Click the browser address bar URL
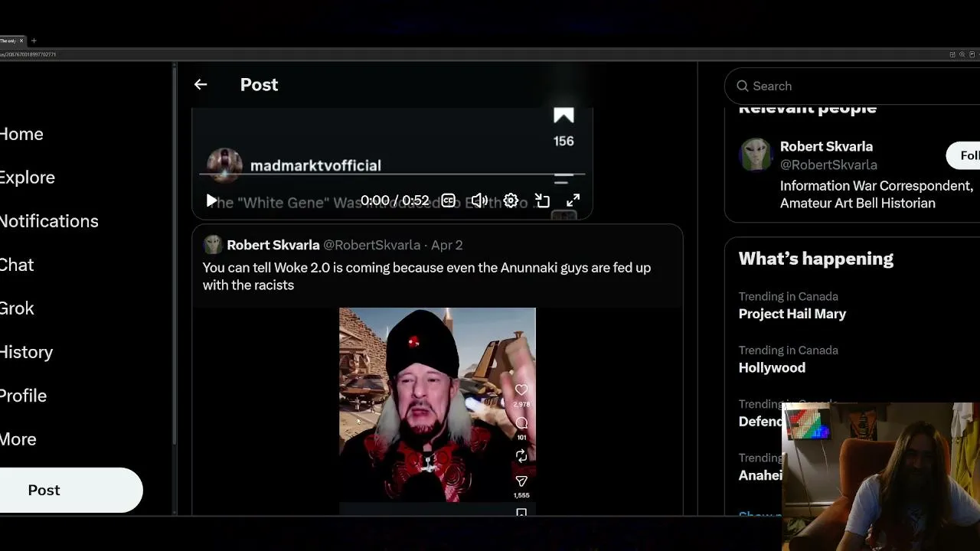Viewport: 980px width, 551px height. [x=28, y=54]
